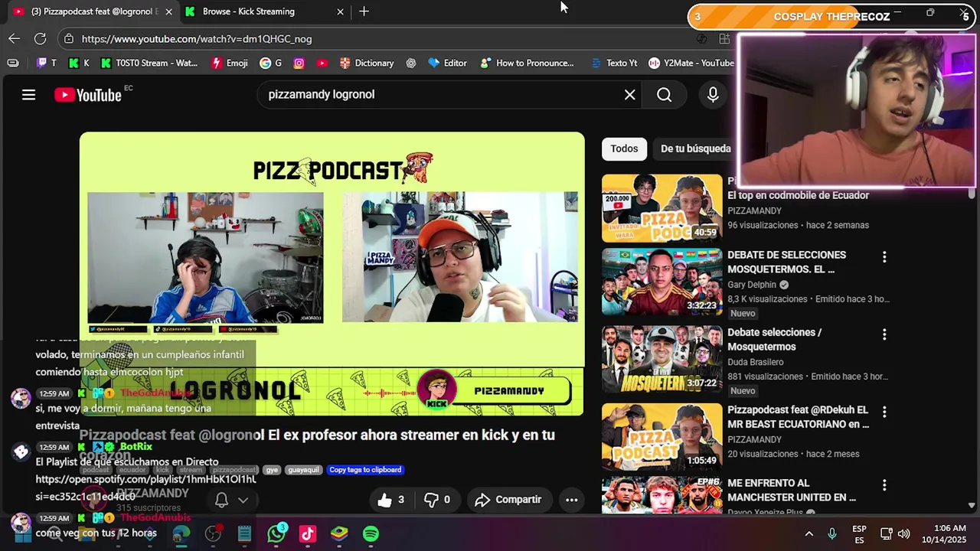Open options for Manchester United video
980x551 pixels.
click(884, 485)
